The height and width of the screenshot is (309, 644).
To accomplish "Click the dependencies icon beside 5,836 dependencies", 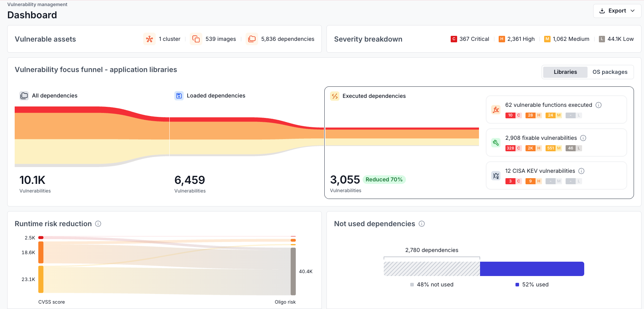I will pos(252,39).
